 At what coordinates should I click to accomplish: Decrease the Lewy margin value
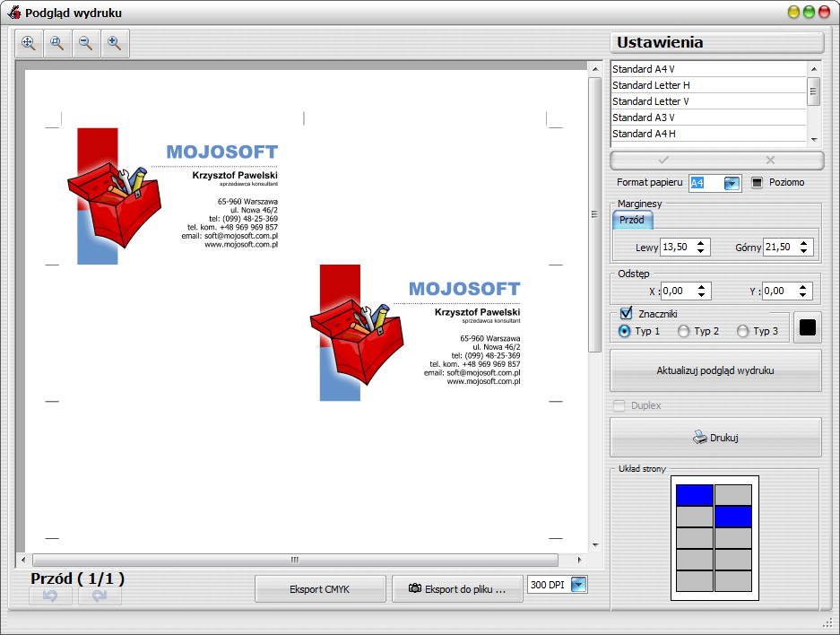(701, 251)
